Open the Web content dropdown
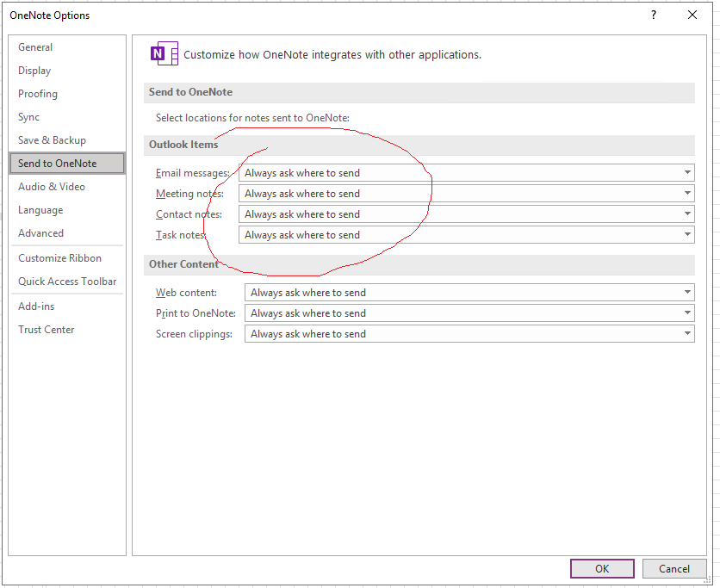 tap(687, 292)
